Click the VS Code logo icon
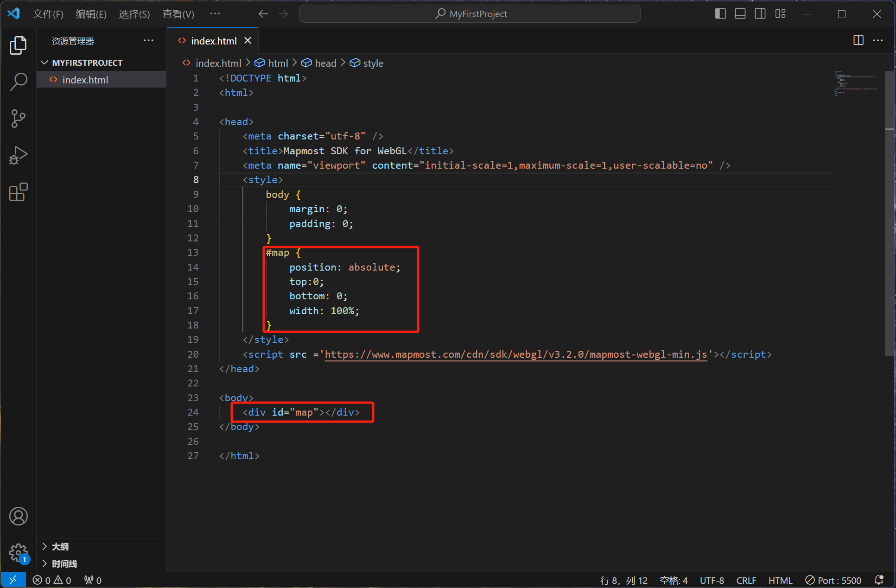Screen dimensions: 896x588 (14, 13)
